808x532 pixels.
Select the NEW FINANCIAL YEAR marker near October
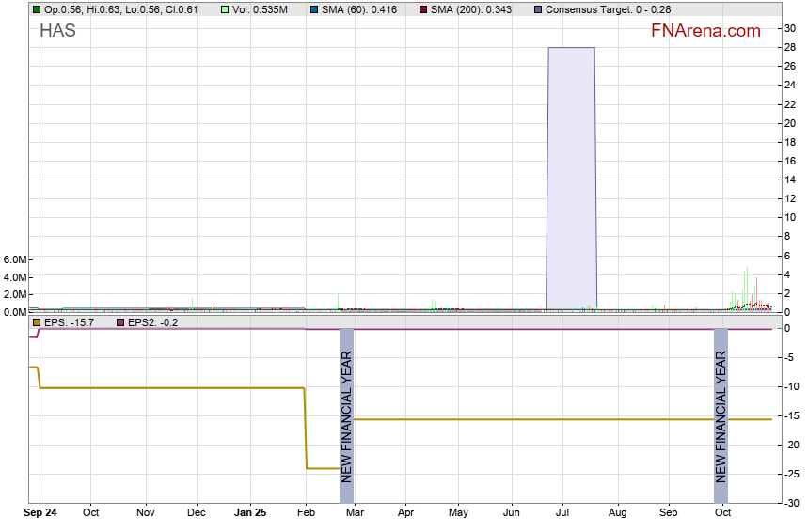721,415
